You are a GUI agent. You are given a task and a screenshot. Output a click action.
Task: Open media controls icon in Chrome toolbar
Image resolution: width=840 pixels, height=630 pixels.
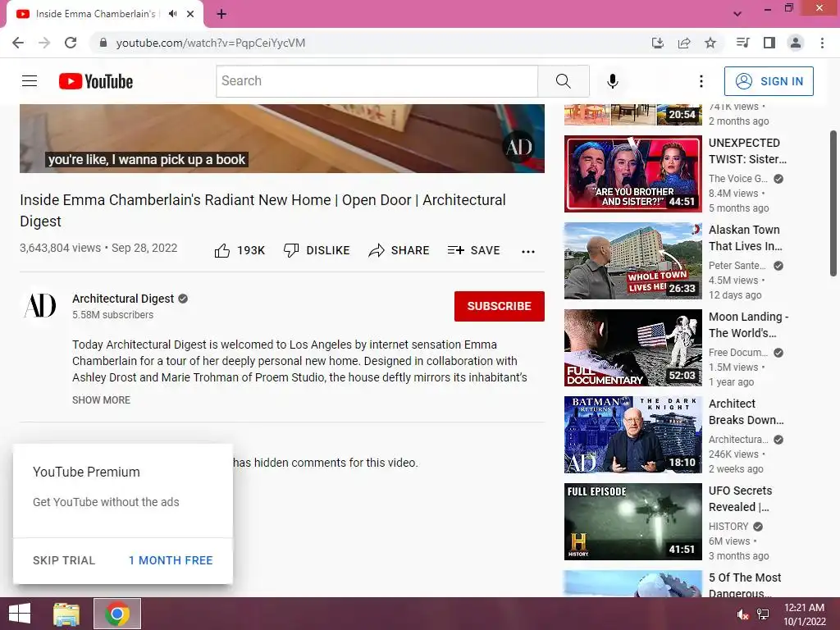tap(742, 43)
